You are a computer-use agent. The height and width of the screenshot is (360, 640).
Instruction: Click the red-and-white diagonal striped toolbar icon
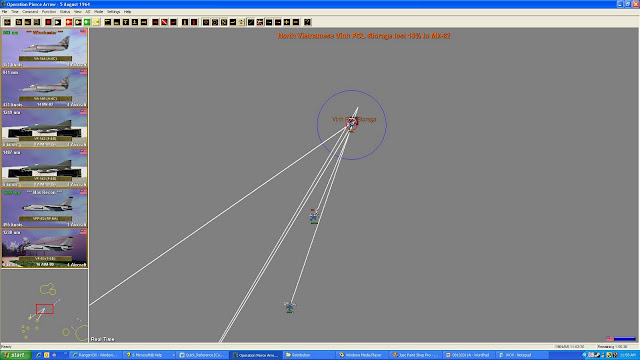164,22
